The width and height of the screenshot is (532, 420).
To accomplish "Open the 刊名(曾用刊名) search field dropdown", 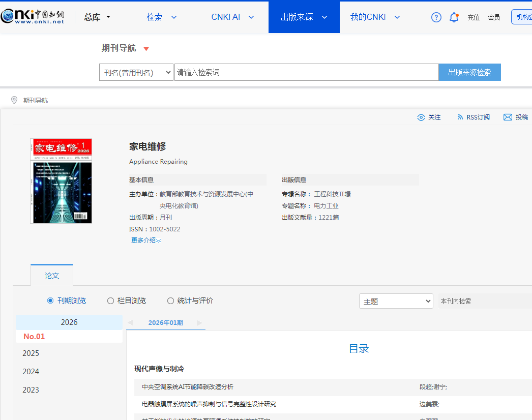I will coord(136,72).
